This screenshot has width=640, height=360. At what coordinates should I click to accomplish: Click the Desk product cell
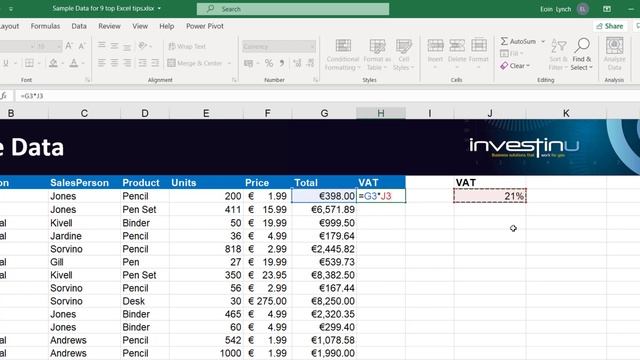pos(145,301)
